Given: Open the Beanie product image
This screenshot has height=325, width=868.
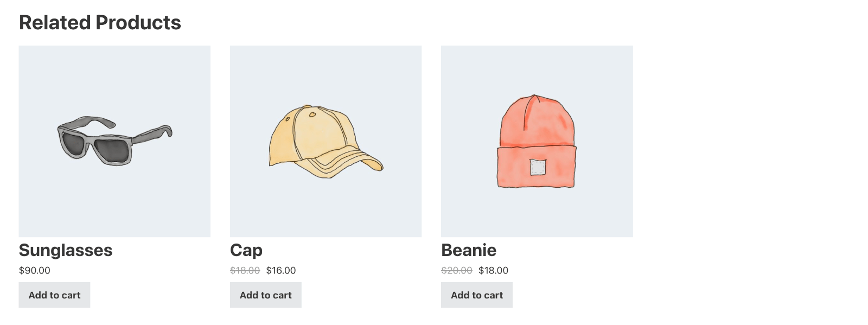Looking at the screenshot, I should (x=537, y=141).
